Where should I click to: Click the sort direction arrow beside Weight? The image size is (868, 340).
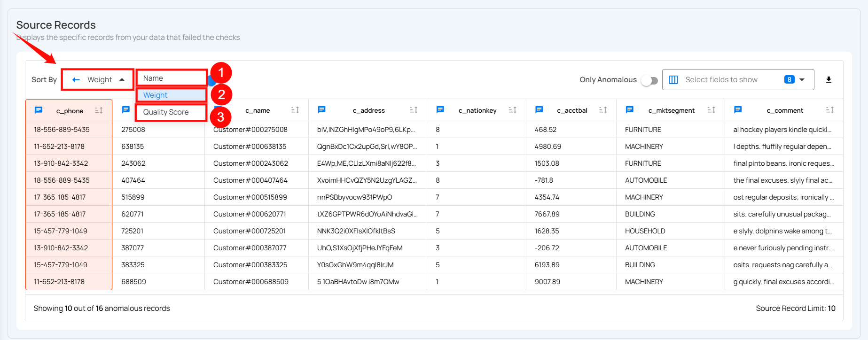tap(76, 80)
